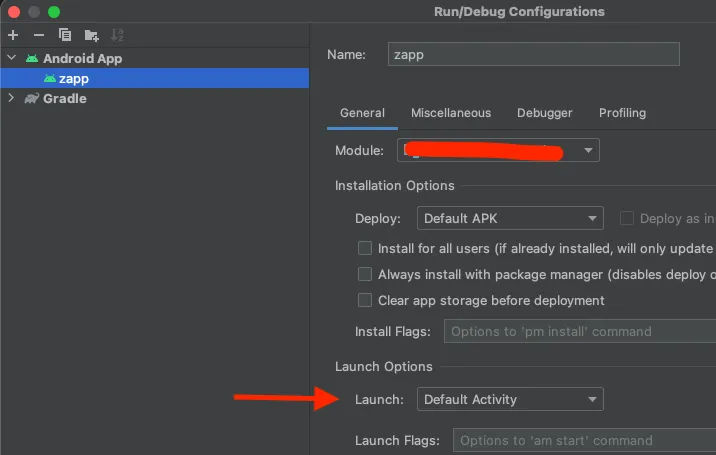The image size is (716, 455).
Task: Open the Debugger tab
Action: pos(544,113)
